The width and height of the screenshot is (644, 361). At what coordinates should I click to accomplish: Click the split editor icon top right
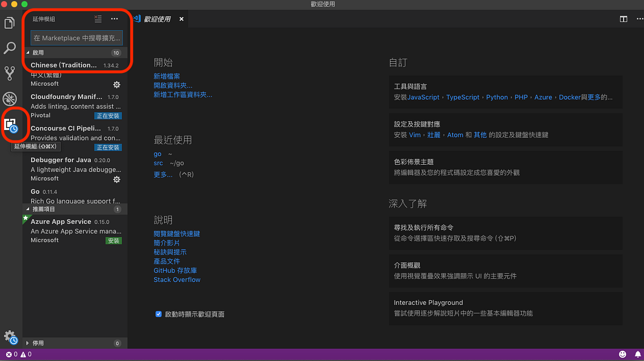point(623,18)
